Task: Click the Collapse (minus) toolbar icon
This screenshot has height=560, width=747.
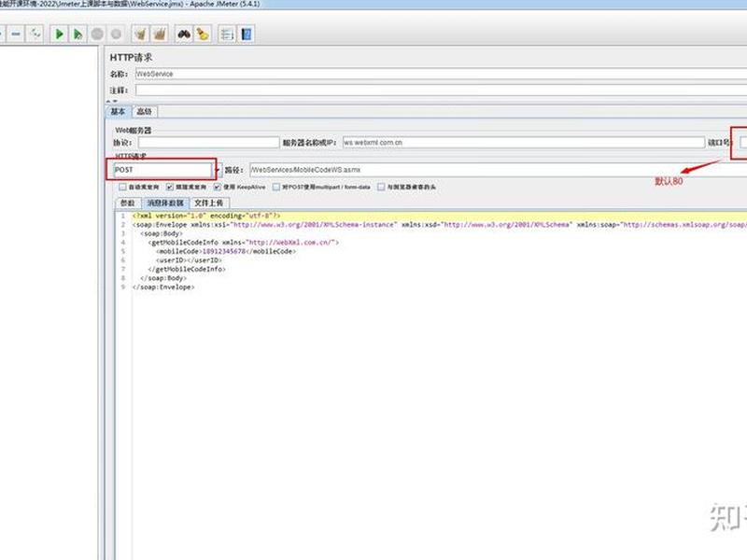Action: click(16, 35)
